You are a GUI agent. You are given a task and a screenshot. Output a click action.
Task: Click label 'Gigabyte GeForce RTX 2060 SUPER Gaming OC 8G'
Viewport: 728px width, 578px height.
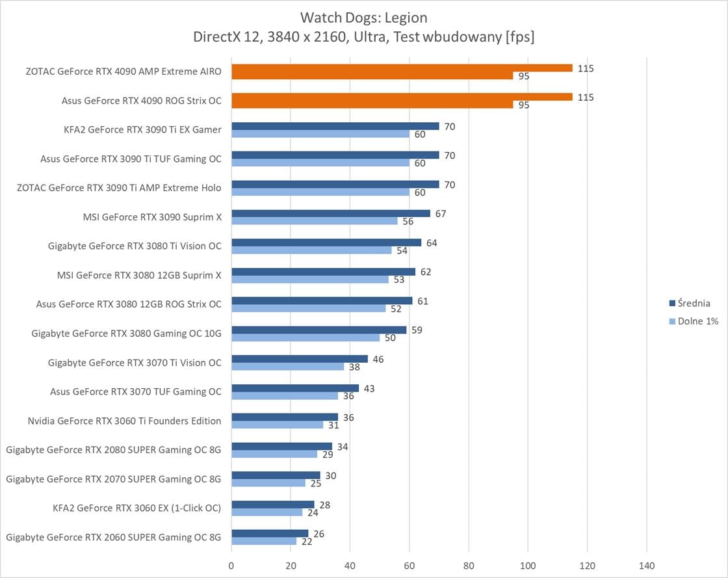tap(113, 537)
